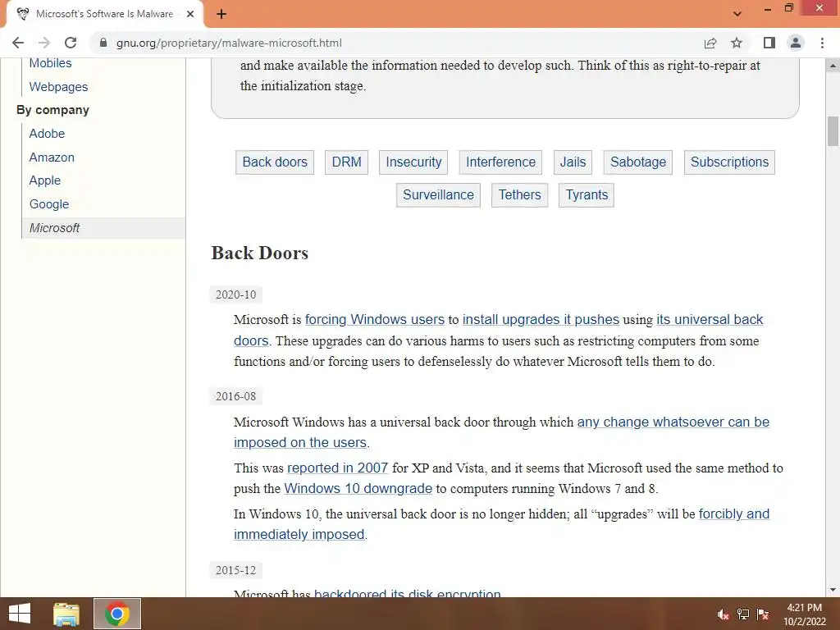Click the 'By company' sidebar heading
This screenshot has width=840, height=630.
pos(52,110)
